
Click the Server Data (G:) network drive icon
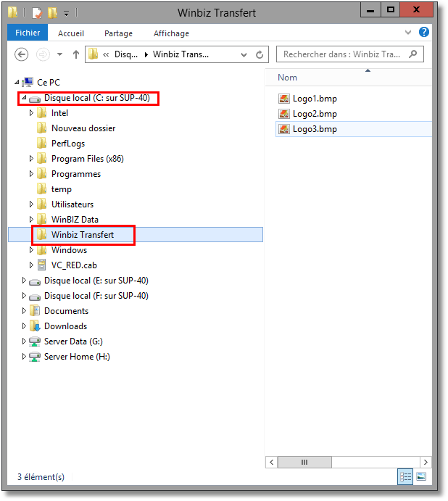click(x=35, y=341)
